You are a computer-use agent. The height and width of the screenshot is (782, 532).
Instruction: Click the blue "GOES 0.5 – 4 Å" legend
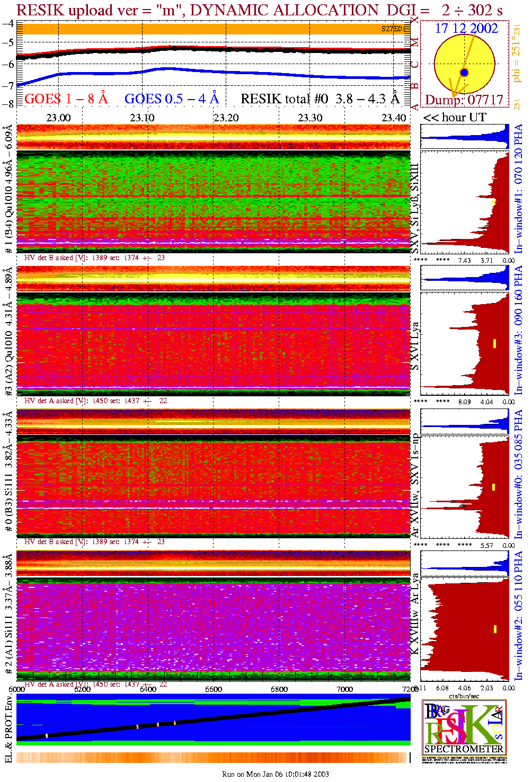point(171,99)
